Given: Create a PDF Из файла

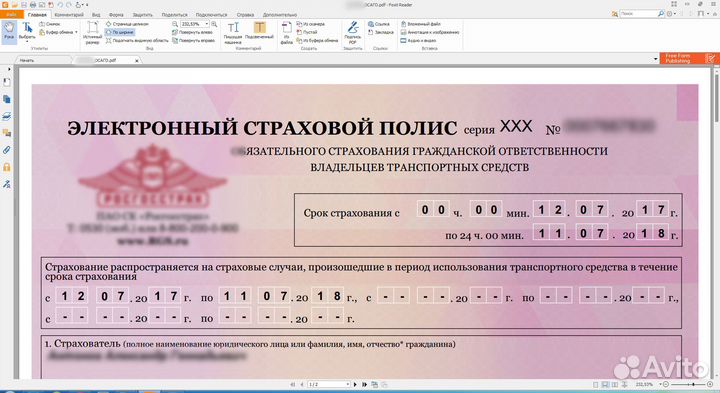Looking at the screenshot, I should [287, 32].
